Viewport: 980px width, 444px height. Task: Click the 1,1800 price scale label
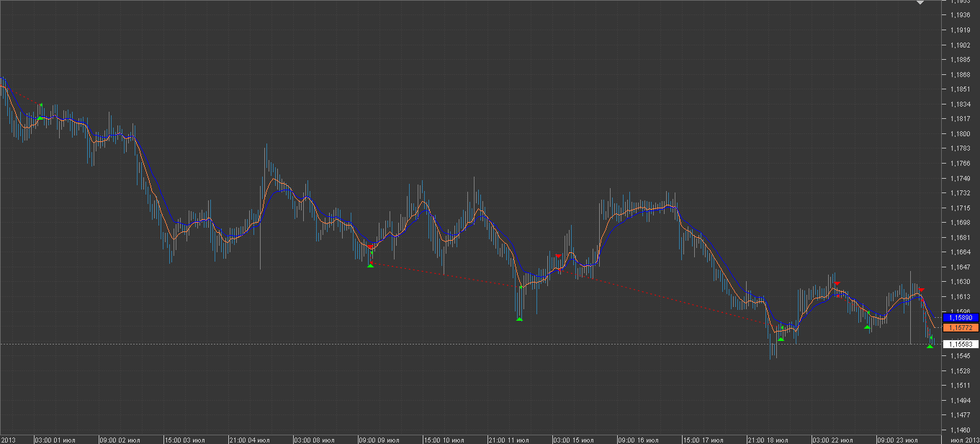coord(959,134)
